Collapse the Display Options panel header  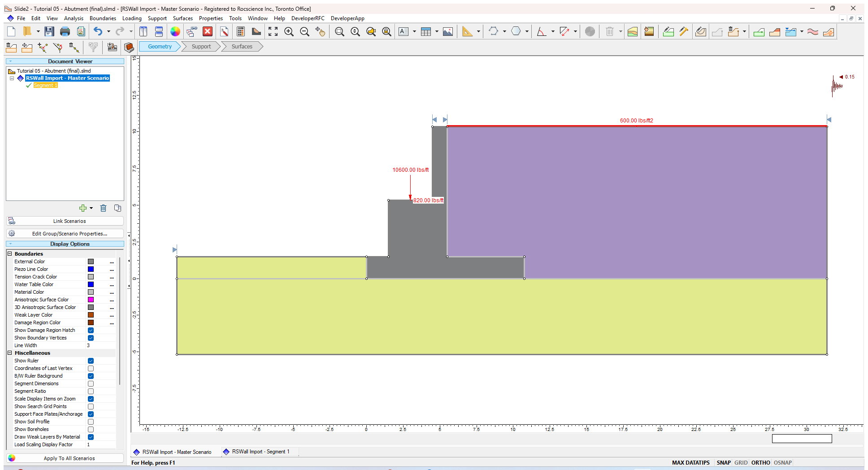(65, 244)
